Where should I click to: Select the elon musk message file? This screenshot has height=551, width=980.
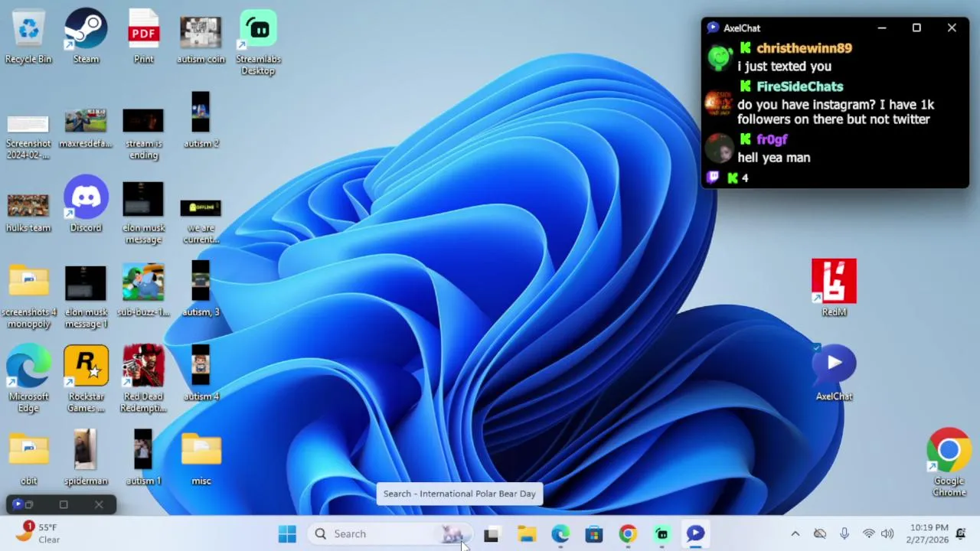click(x=143, y=214)
